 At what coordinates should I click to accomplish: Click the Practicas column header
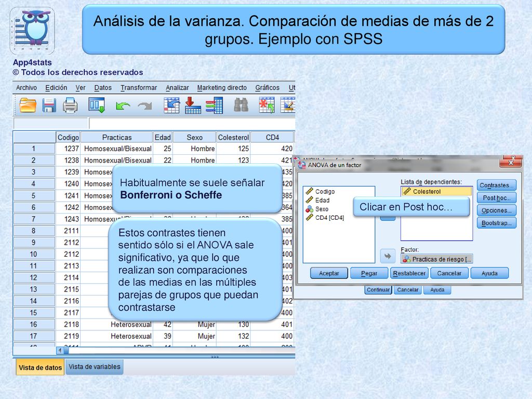pyautogui.click(x=117, y=137)
